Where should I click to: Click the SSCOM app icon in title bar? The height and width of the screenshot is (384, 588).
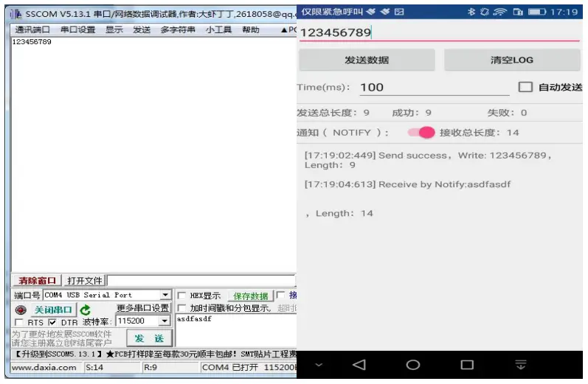[15, 14]
